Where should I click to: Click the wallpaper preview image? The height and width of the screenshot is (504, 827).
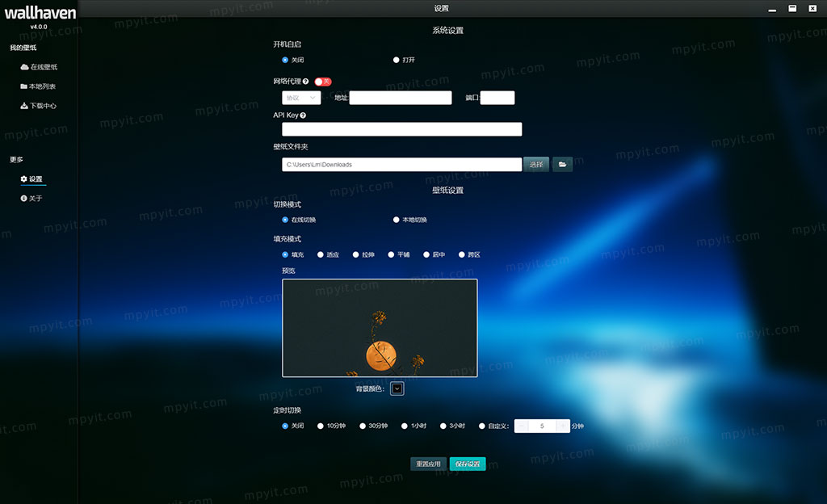pyautogui.click(x=380, y=328)
